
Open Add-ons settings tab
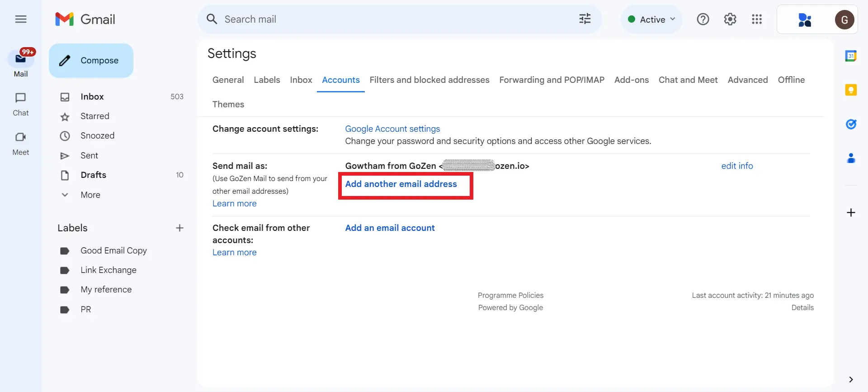632,80
